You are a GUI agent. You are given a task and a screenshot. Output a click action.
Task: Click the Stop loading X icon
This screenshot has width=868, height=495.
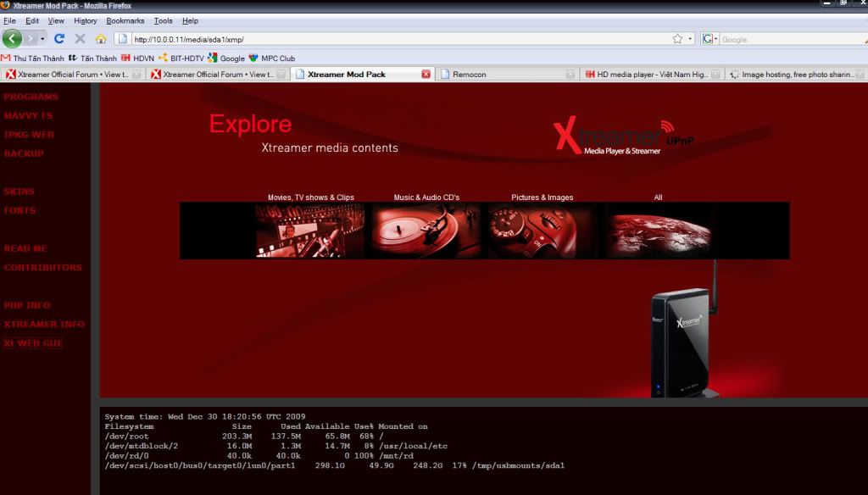tap(80, 39)
